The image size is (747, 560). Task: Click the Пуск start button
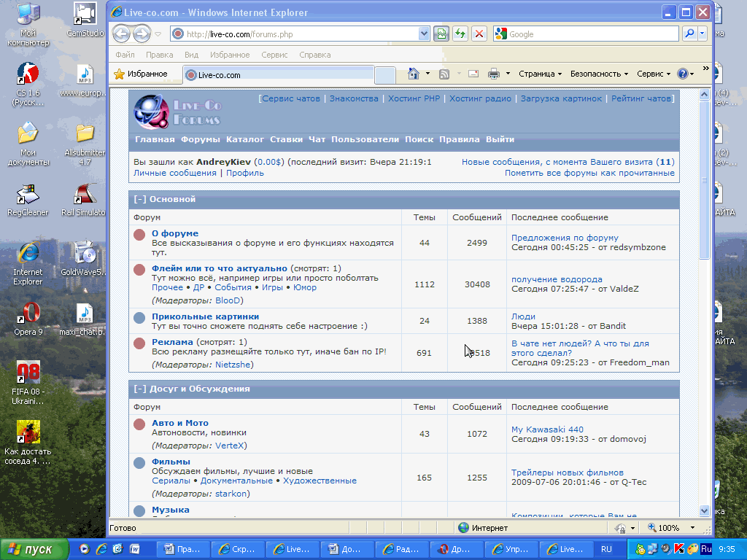(x=34, y=549)
